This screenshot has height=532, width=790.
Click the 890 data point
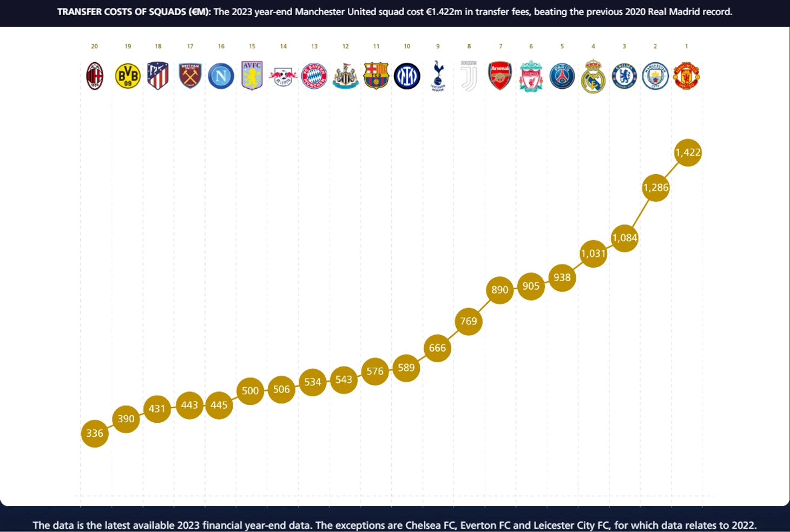point(499,290)
